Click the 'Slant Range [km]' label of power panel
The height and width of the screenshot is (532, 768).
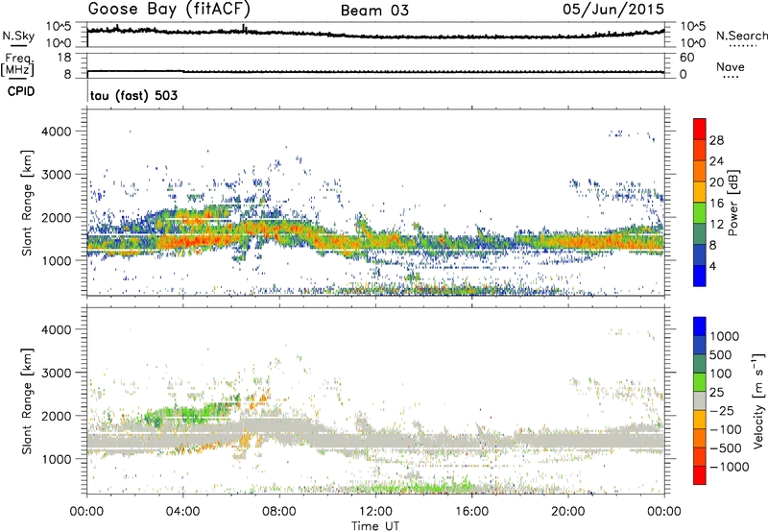[27, 203]
